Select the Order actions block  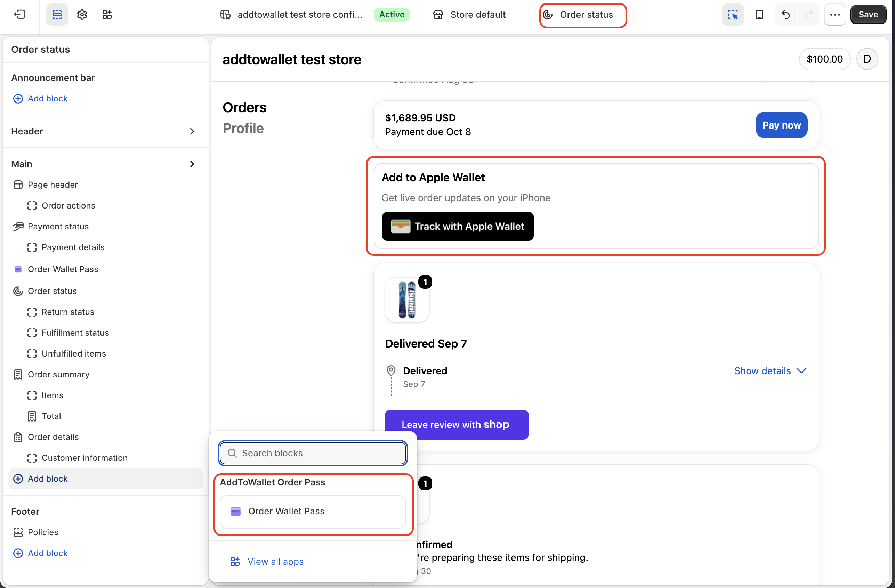click(68, 206)
